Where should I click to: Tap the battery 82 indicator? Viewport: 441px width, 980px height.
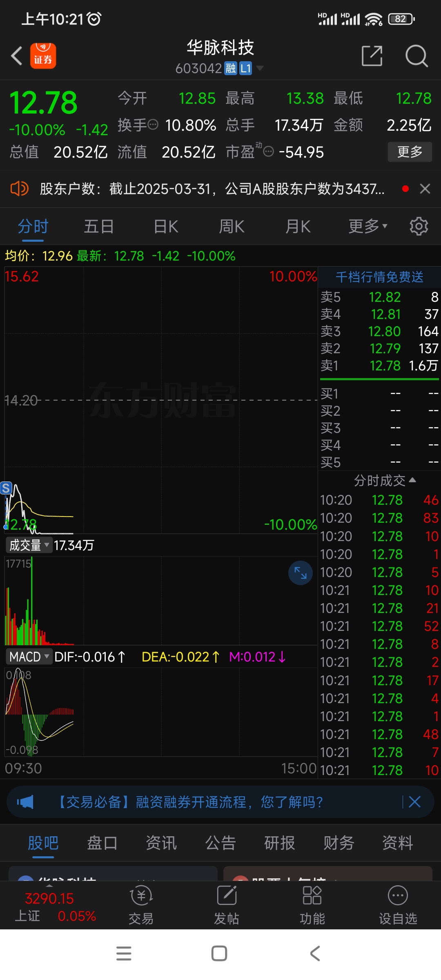(401, 19)
